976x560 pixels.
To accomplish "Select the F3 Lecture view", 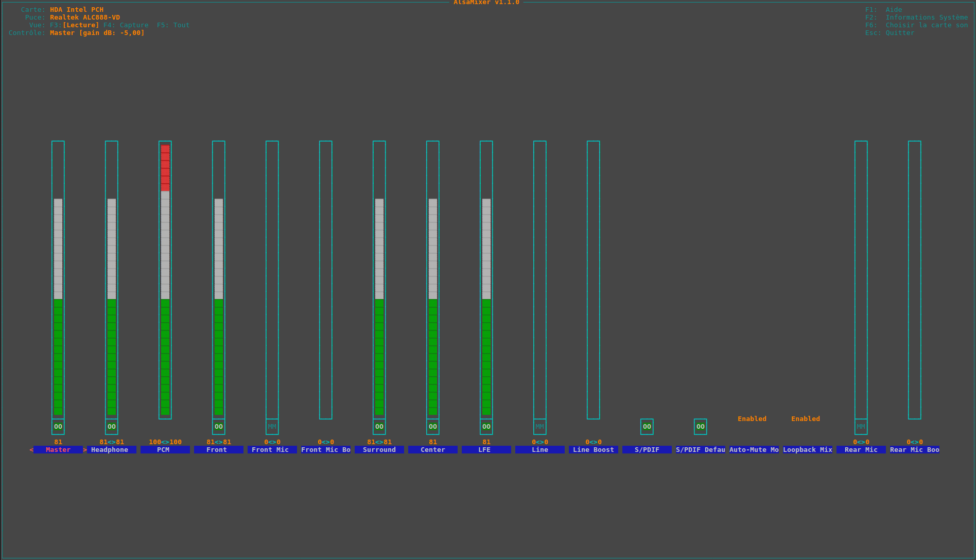I will pyautogui.click(x=75, y=25).
